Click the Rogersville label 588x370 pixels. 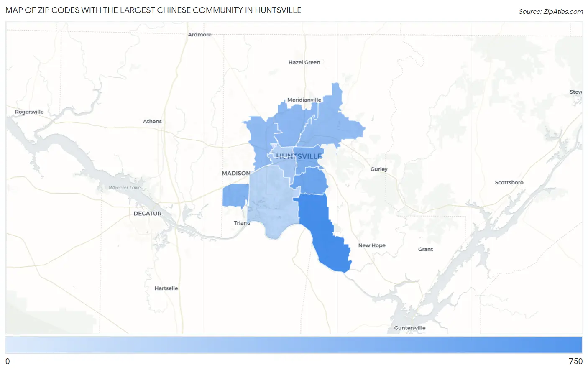29,112
